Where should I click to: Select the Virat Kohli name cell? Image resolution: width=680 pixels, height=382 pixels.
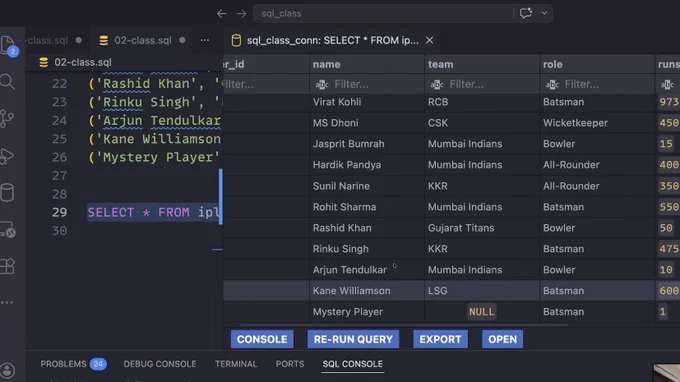click(367, 102)
